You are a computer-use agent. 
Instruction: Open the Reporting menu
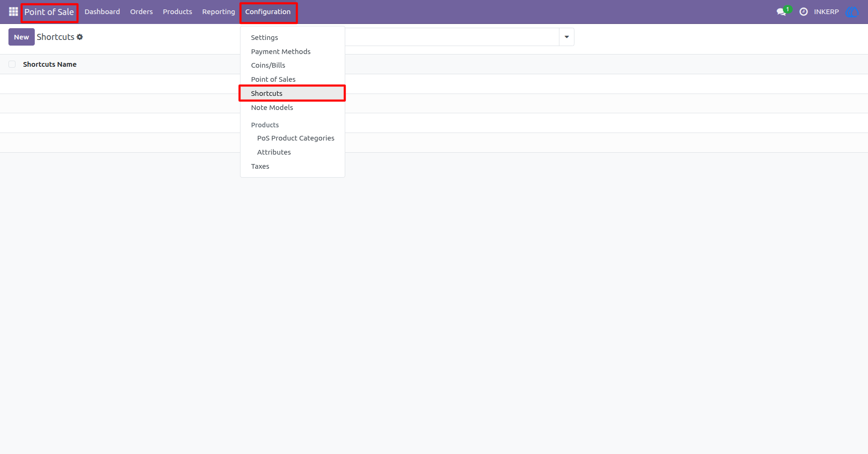tap(218, 12)
